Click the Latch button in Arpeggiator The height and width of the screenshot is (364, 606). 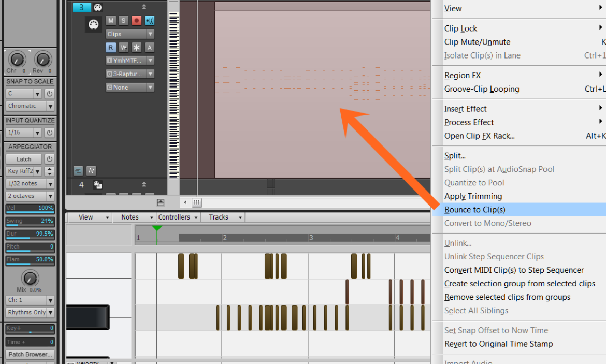point(24,159)
